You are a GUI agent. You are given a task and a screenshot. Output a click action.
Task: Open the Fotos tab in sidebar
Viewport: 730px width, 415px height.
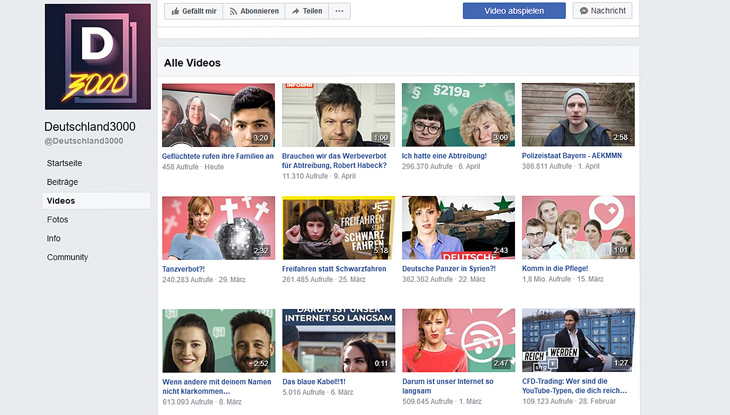(x=57, y=219)
